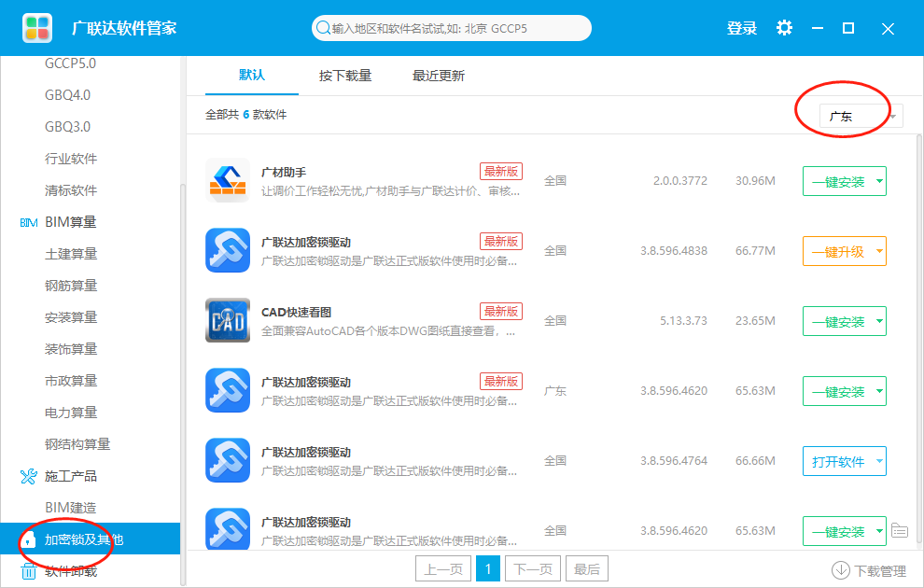Click the 广联达软件管家 colorful app logo

click(37, 28)
